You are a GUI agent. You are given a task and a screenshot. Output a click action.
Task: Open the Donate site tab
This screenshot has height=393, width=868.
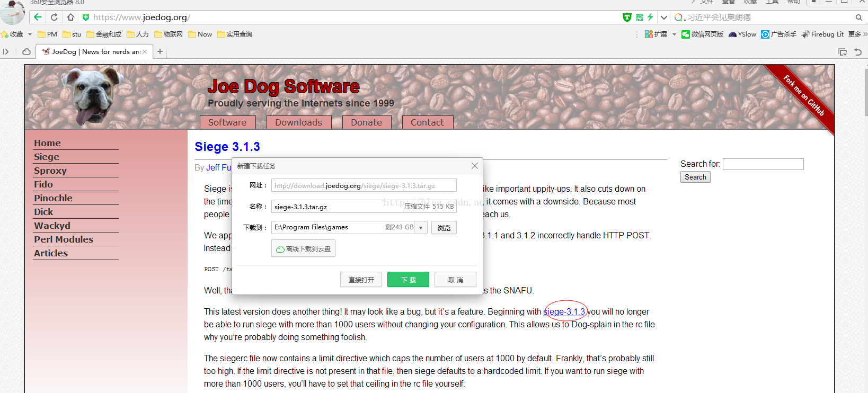[x=366, y=122]
